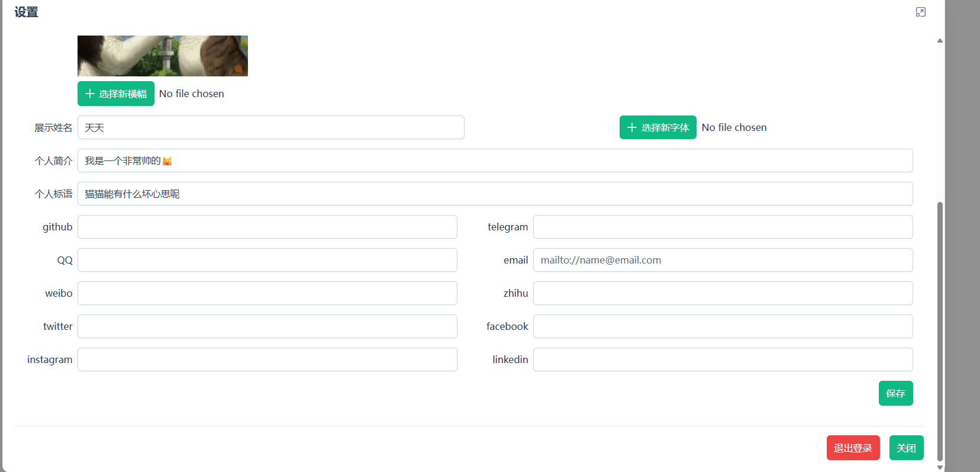Click the 选择新横幅 upload button

(x=116, y=94)
